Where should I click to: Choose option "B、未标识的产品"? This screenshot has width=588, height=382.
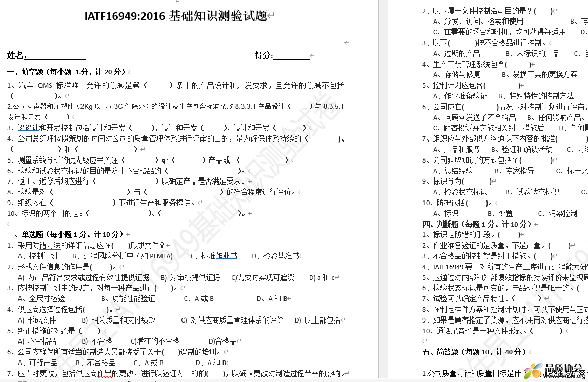[x=533, y=54]
